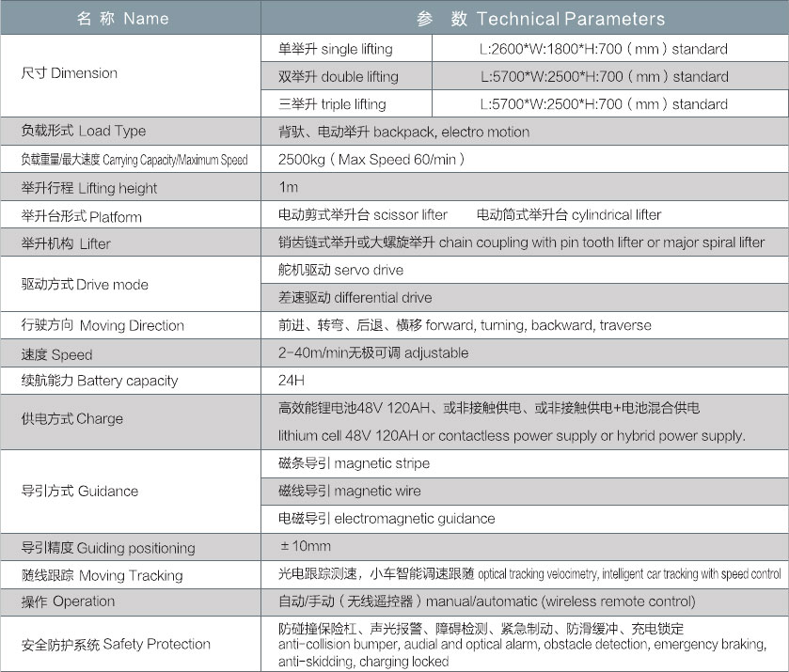The width and height of the screenshot is (789, 672).
Task: Click the 'electromagnetic guidance' cell
Action: 387,519
